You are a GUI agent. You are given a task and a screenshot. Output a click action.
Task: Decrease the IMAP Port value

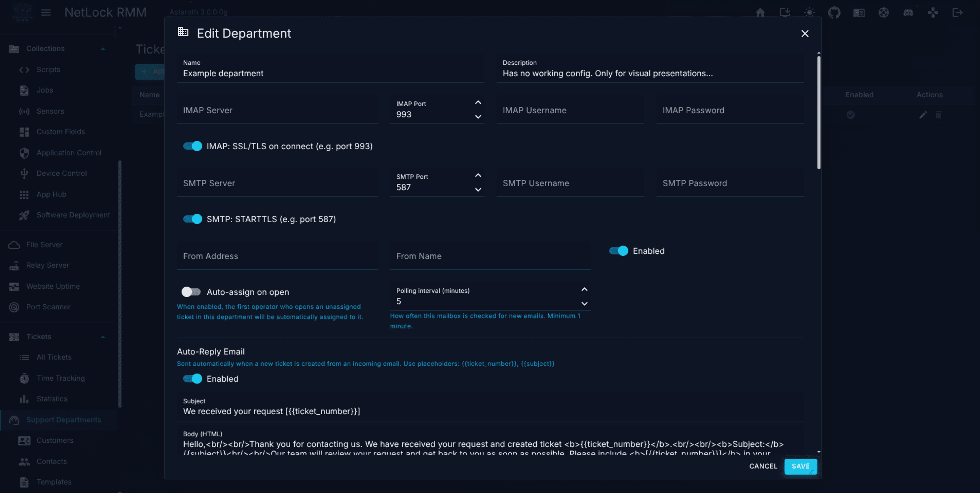click(478, 117)
